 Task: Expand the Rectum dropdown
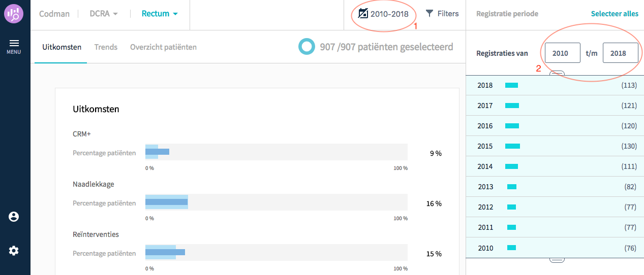point(160,14)
